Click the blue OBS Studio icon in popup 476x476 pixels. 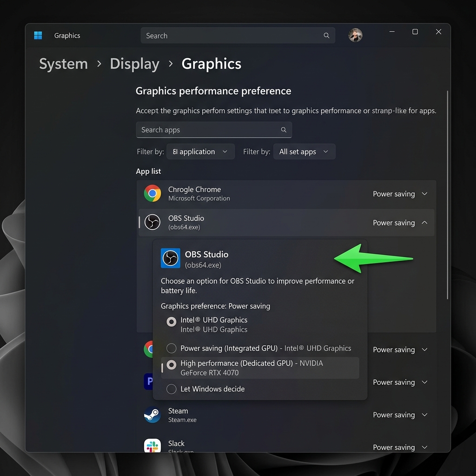click(170, 258)
